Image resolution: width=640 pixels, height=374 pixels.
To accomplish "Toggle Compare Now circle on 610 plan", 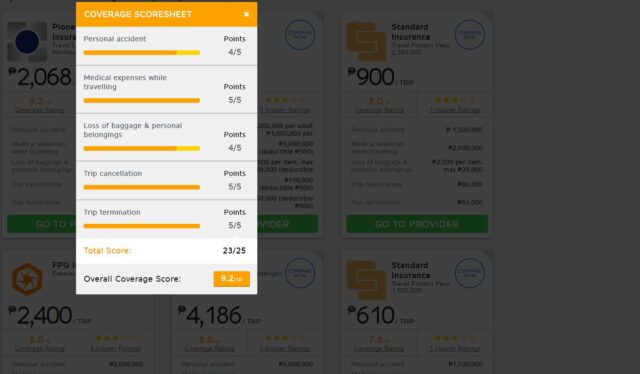I will pos(469,273).
